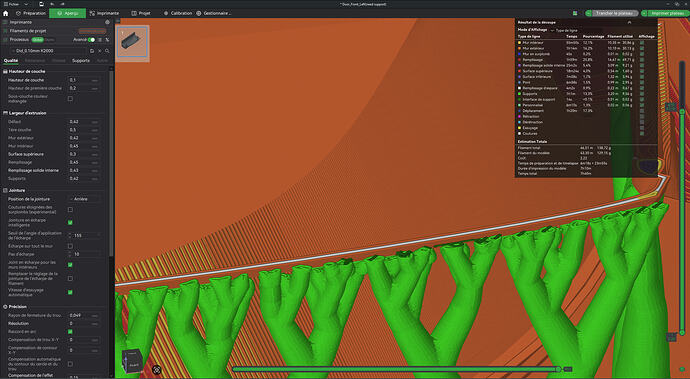Uncheck Jointure en écharpe intelligente

pos(70,222)
